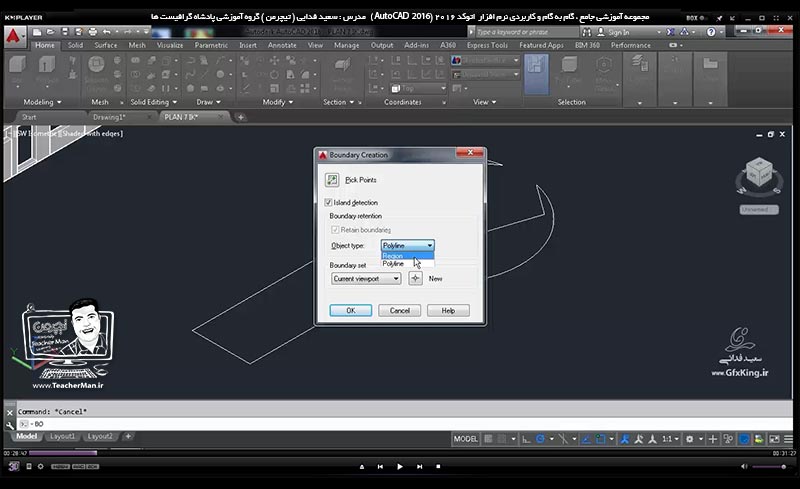Click the Help question mark icon

tap(711, 32)
